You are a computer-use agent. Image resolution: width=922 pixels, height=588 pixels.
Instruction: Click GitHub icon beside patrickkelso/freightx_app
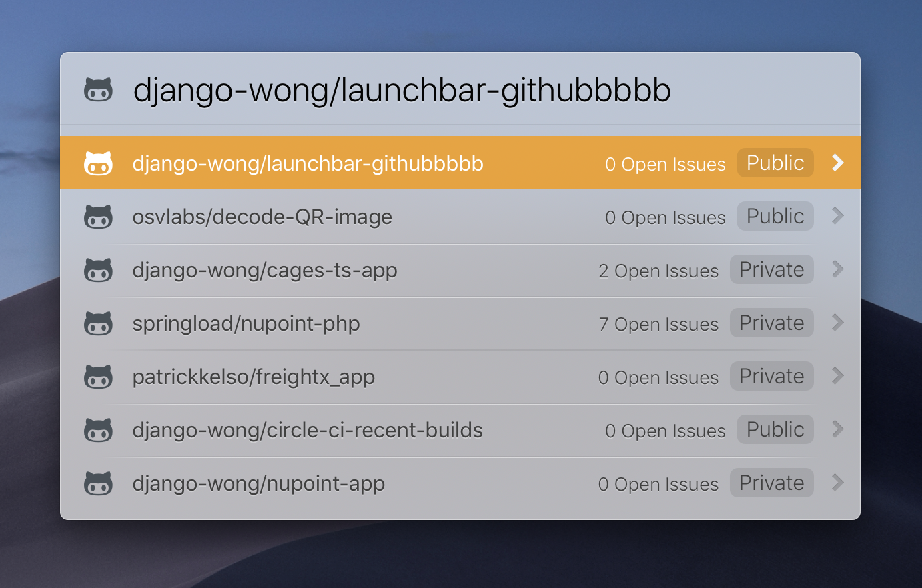[x=98, y=376]
